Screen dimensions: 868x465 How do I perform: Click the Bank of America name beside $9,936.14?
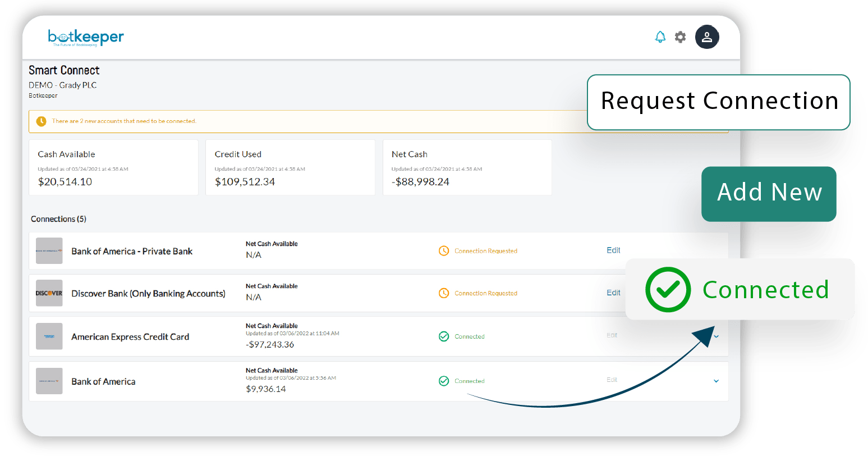103,381
